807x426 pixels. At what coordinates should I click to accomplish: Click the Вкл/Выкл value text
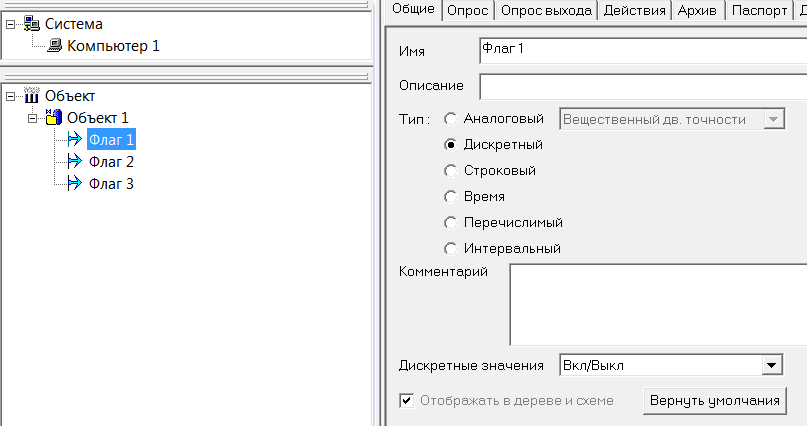[x=593, y=365]
